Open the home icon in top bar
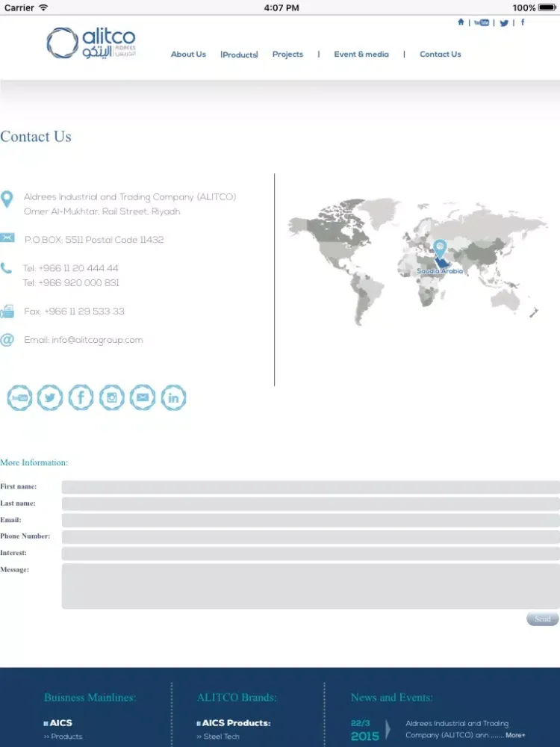560x747 pixels. 461,22
